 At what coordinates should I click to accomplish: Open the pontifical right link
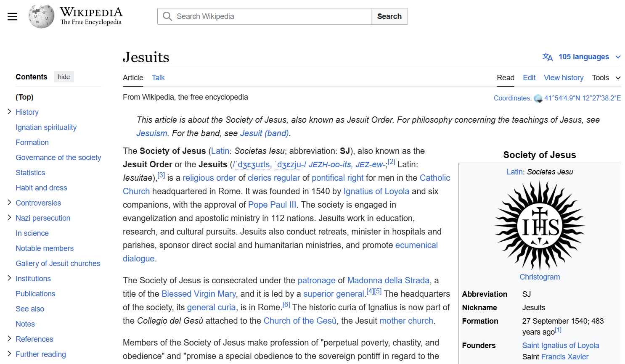click(x=338, y=178)
